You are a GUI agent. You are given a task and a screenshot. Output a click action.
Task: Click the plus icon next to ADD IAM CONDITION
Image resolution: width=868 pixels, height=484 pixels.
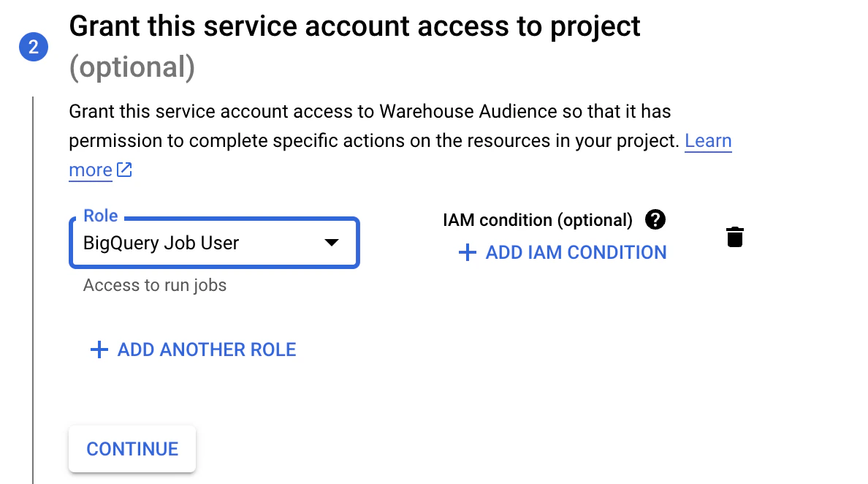(x=467, y=252)
